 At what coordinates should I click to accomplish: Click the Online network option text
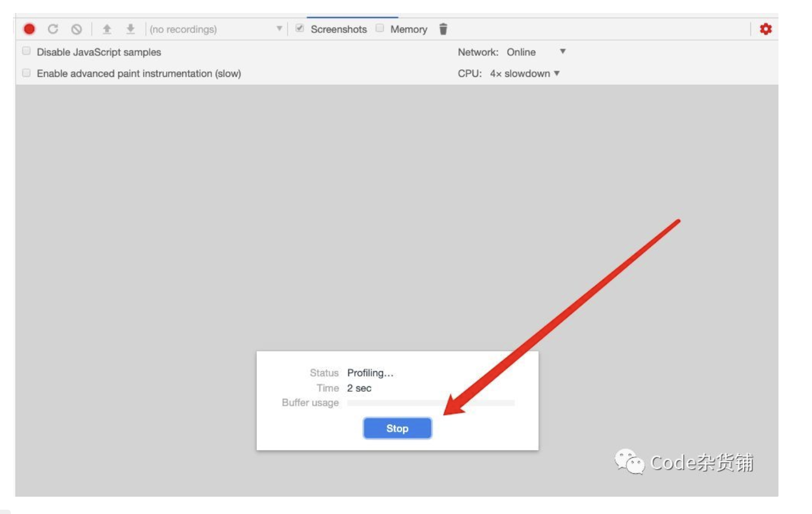coord(522,52)
